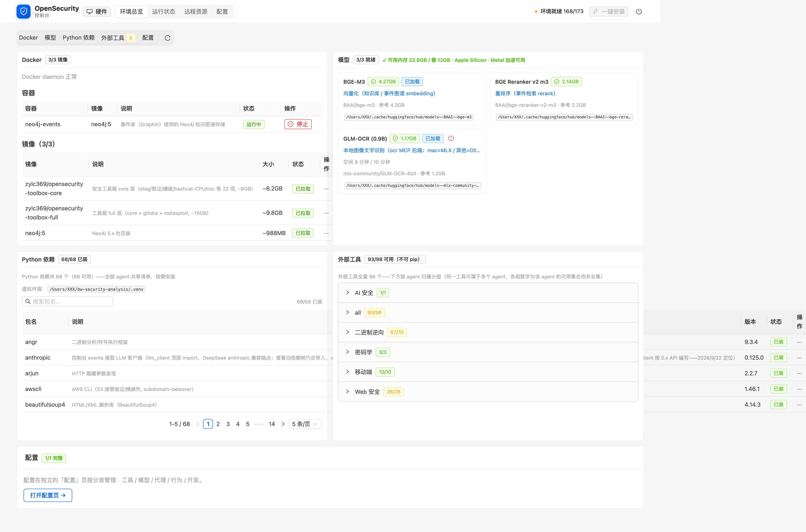Switch to 运行状态 top tab

point(164,12)
